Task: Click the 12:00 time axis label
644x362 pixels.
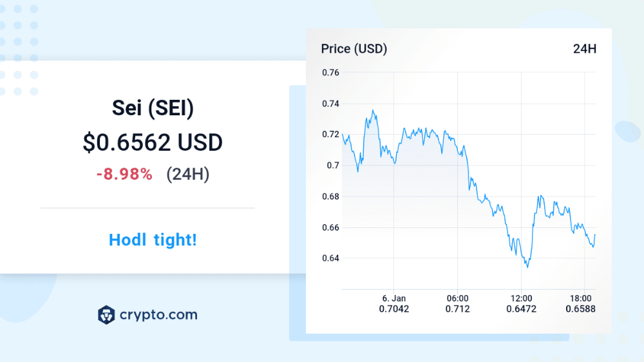Action: [521, 298]
